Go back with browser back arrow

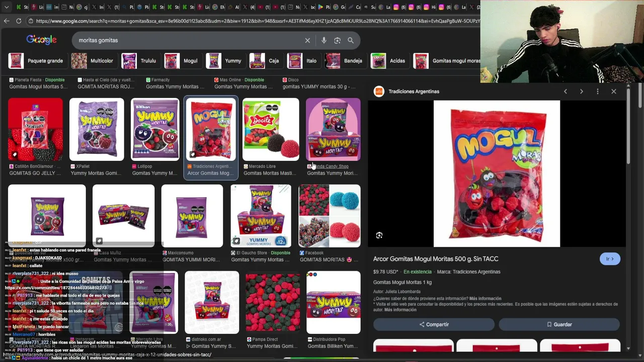pyautogui.click(x=7, y=21)
